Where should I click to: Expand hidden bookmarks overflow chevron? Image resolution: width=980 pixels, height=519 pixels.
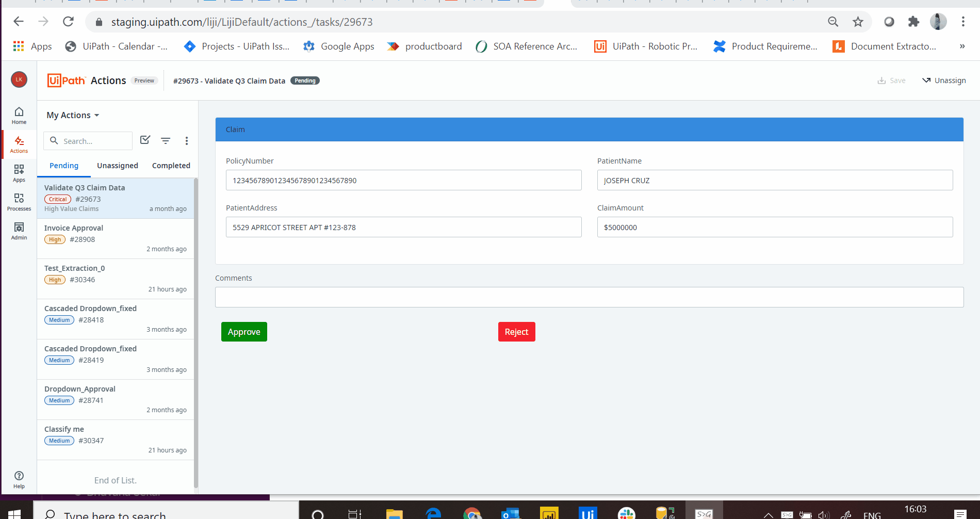pyautogui.click(x=962, y=46)
